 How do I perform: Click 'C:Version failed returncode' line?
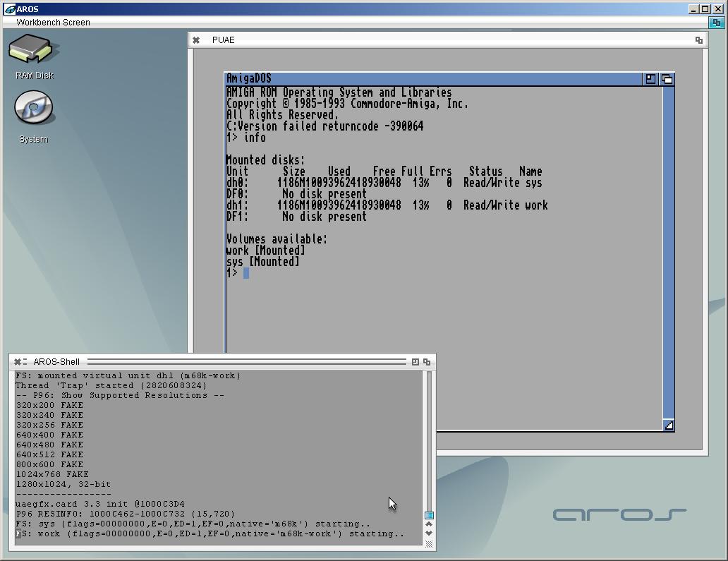[324, 126]
